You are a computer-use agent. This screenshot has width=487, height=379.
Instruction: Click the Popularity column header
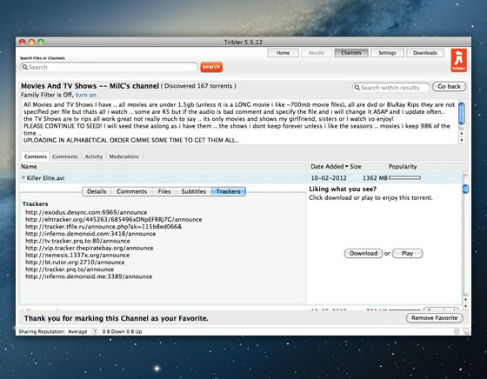click(x=403, y=166)
